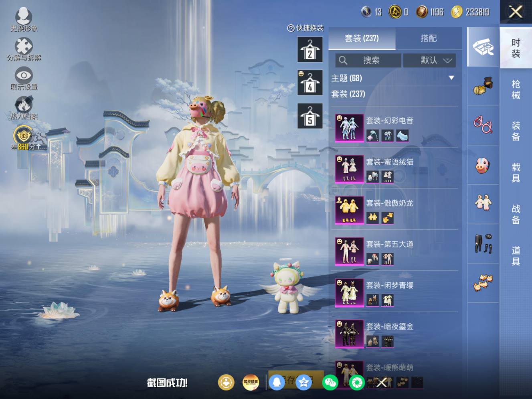Open the 默认 sort dropdown
Image resolution: width=532 pixels, height=399 pixels.
click(429, 60)
